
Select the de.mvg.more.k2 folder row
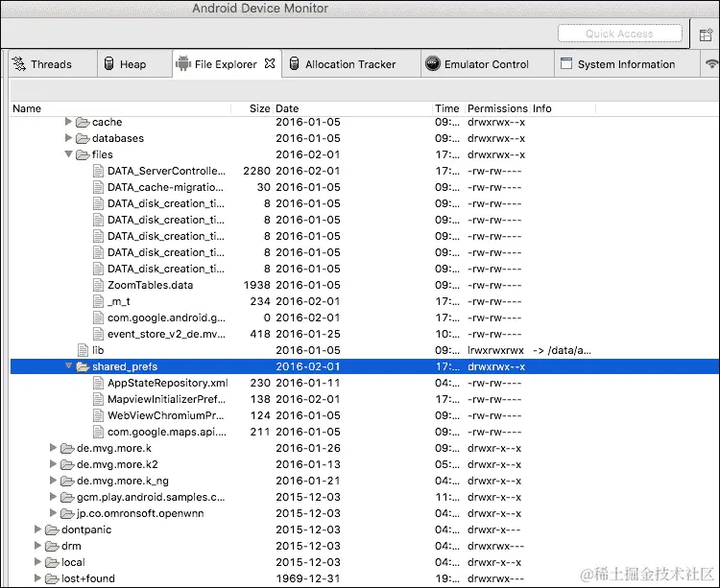pyautogui.click(x=365, y=464)
